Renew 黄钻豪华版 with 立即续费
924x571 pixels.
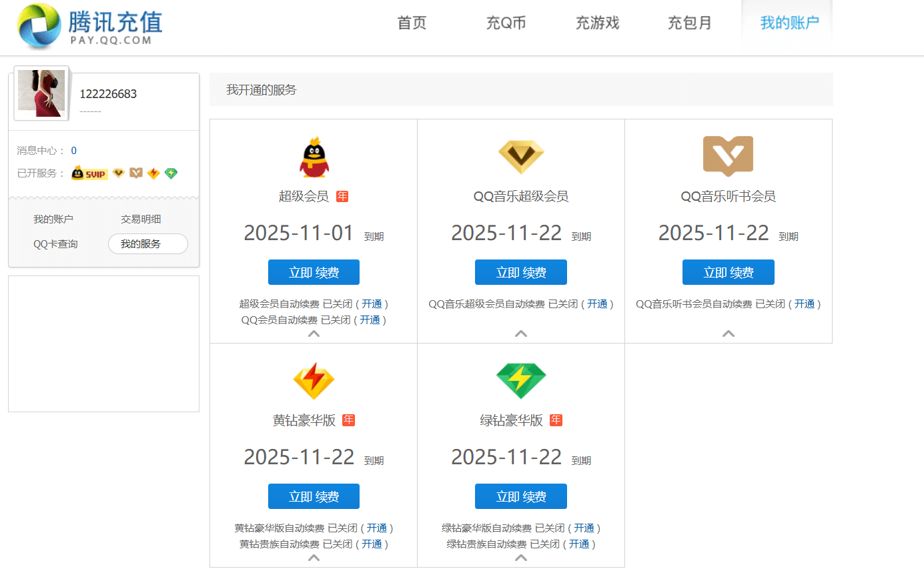(x=314, y=496)
